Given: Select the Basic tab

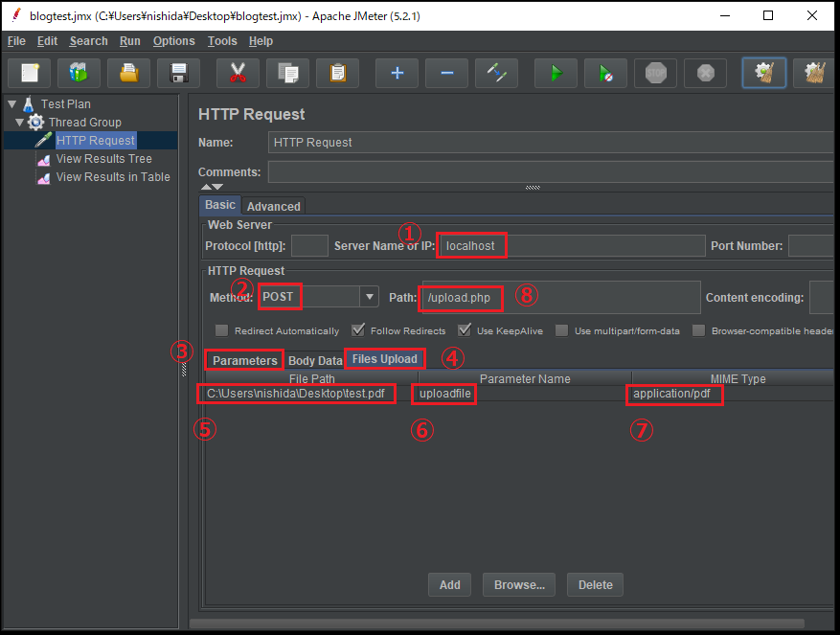Looking at the screenshot, I should coord(219,205).
